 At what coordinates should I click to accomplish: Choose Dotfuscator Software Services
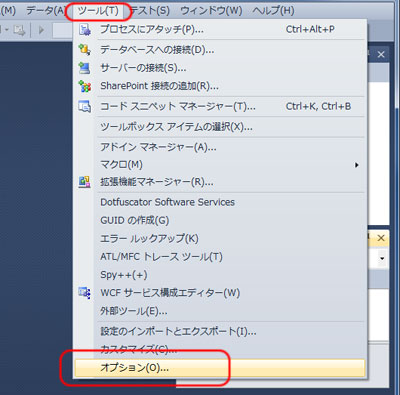pyautogui.click(x=167, y=202)
